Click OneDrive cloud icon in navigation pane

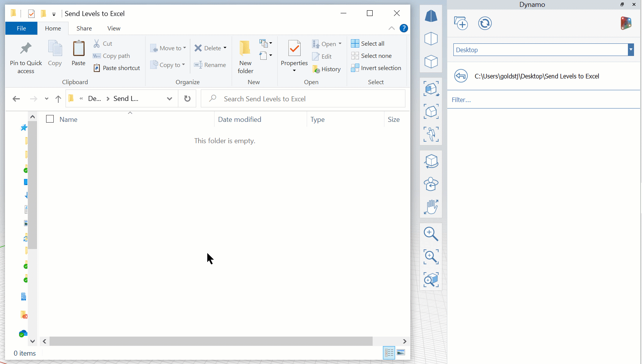23,334
